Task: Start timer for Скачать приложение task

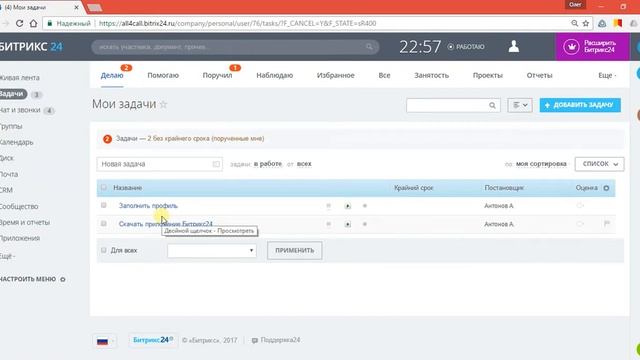Action: tap(347, 224)
